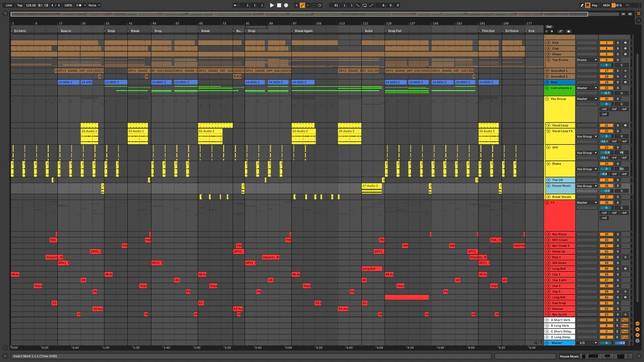Collapse the Shake track
644x362 pixels.
(x=548, y=163)
